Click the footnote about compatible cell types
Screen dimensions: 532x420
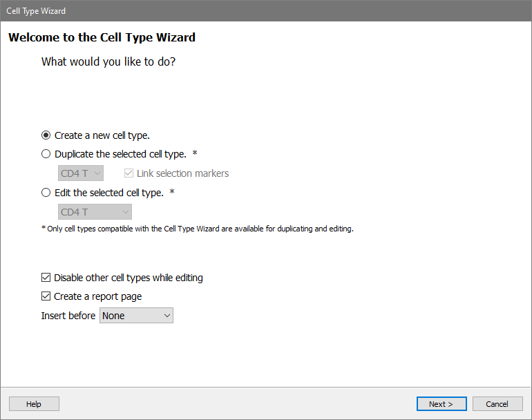pyautogui.click(x=198, y=229)
